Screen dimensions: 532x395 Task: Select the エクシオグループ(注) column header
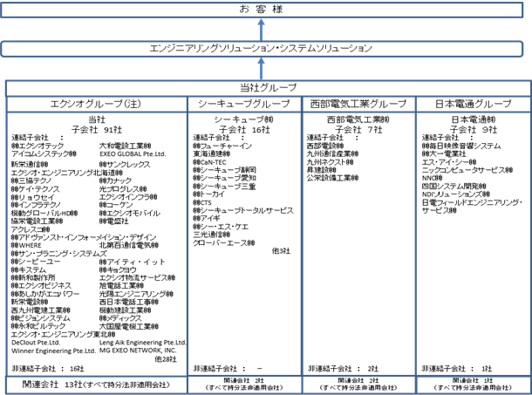[96, 104]
